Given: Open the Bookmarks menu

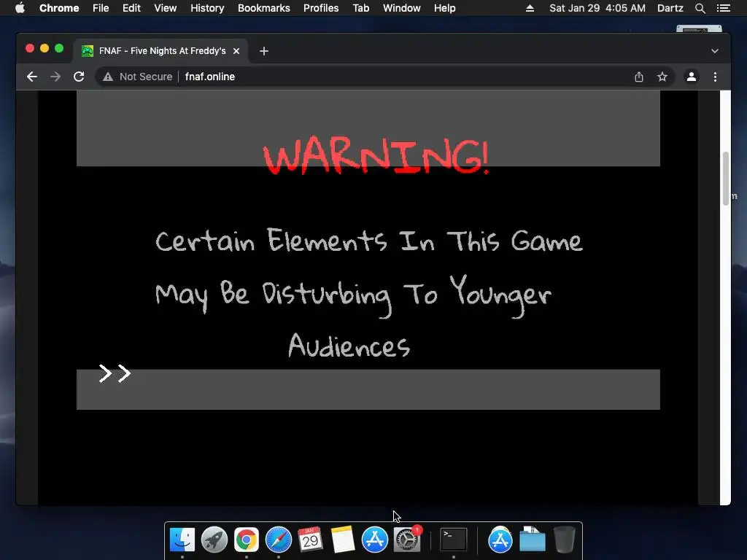Looking at the screenshot, I should (264, 8).
